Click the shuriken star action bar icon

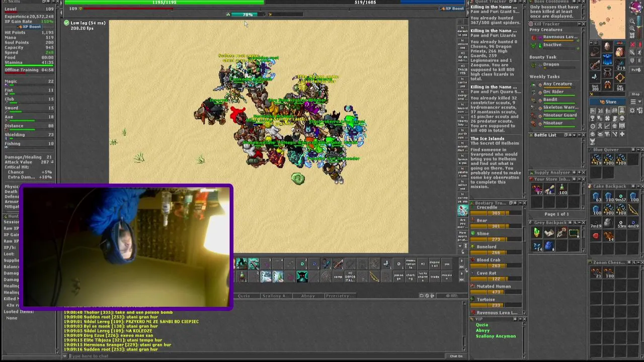pyautogui.click(x=386, y=263)
